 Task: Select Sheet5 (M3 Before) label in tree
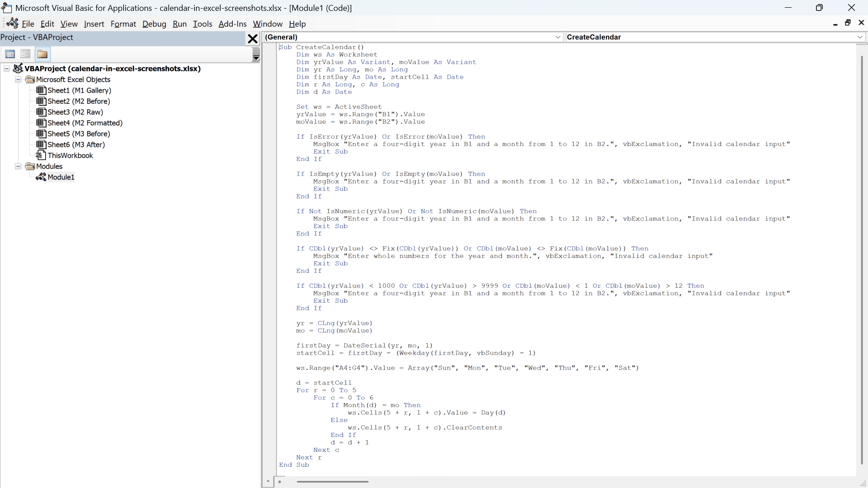[79, 134]
